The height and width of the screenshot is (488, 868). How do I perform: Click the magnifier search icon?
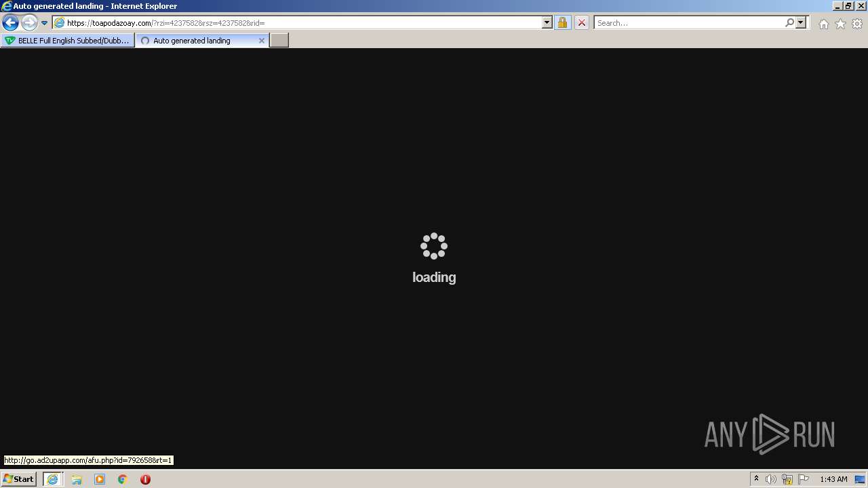coord(789,22)
